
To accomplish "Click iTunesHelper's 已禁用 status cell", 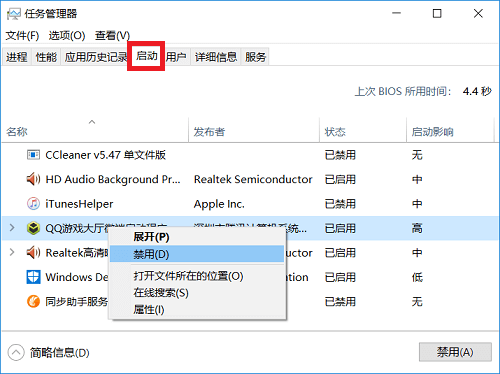I will pos(340,204).
